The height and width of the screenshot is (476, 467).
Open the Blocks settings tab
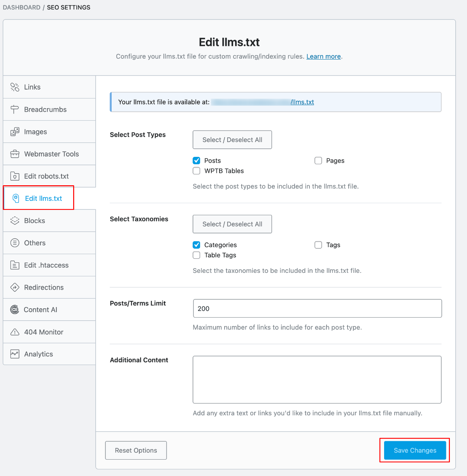[x=35, y=221]
